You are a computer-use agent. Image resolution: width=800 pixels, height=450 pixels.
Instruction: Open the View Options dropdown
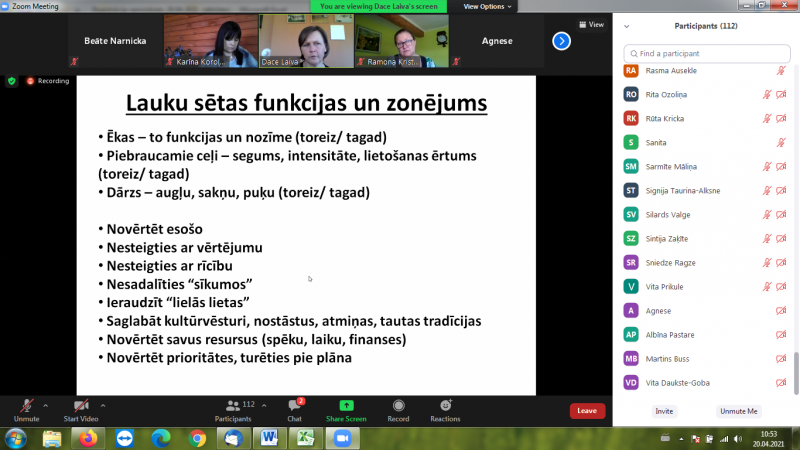pos(487,6)
